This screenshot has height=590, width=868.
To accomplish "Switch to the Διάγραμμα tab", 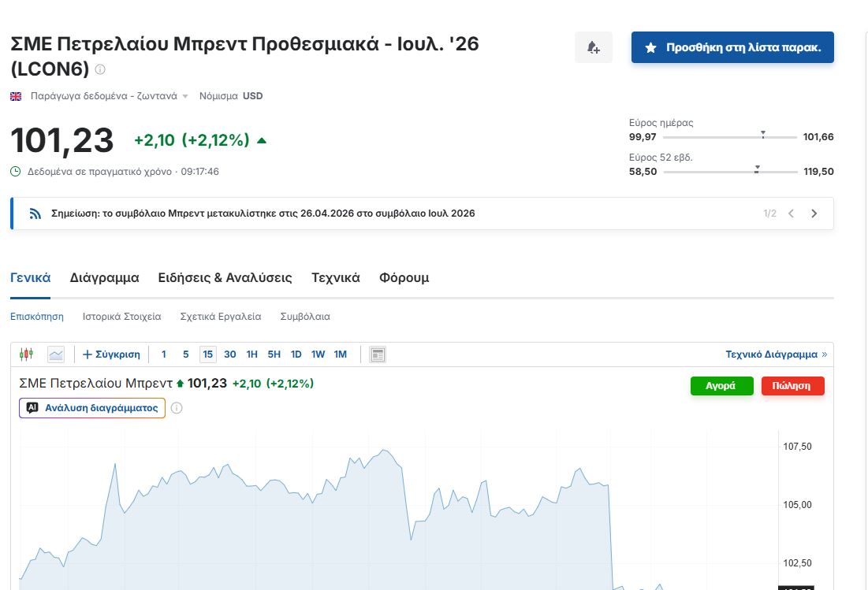I will [x=104, y=278].
